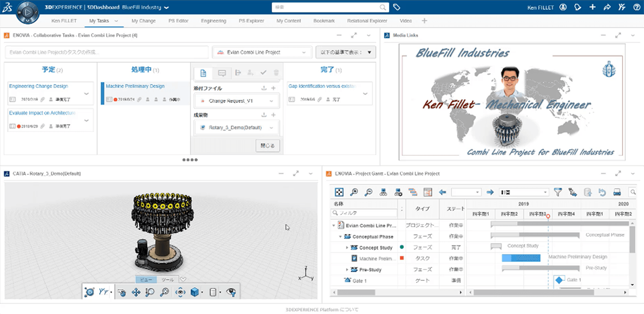The height and width of the screenshot is (314, 644).
Task: Open the task details document icon
Action: (203, 73)
